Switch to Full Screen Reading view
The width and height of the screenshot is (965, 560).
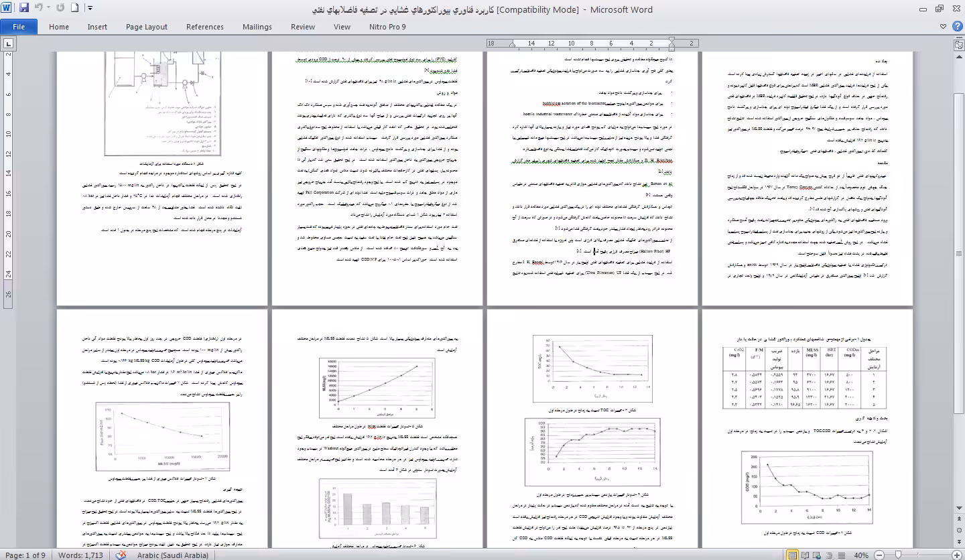(806, 555)
